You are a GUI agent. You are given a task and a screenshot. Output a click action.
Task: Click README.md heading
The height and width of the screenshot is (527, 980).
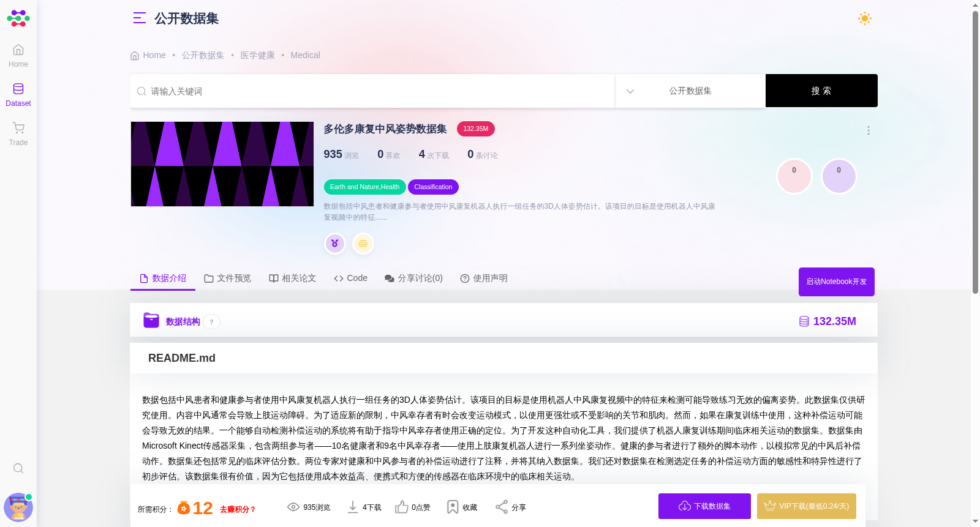click(182, 358)
